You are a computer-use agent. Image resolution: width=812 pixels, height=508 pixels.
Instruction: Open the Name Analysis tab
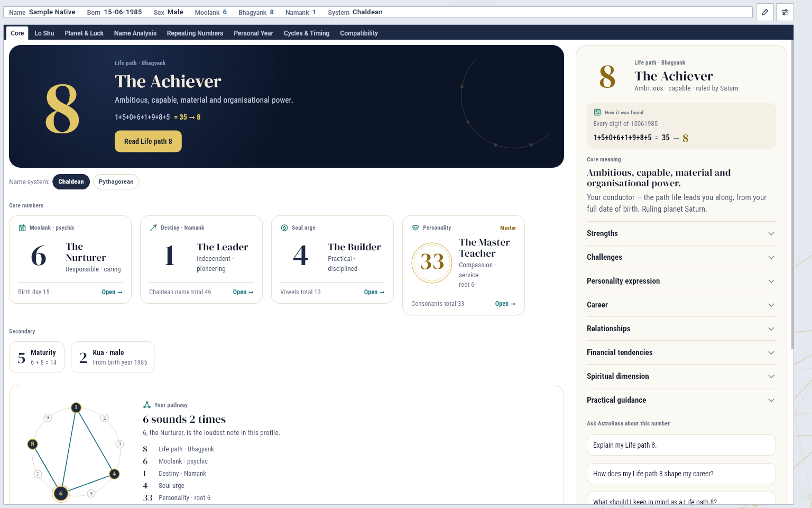135,33
